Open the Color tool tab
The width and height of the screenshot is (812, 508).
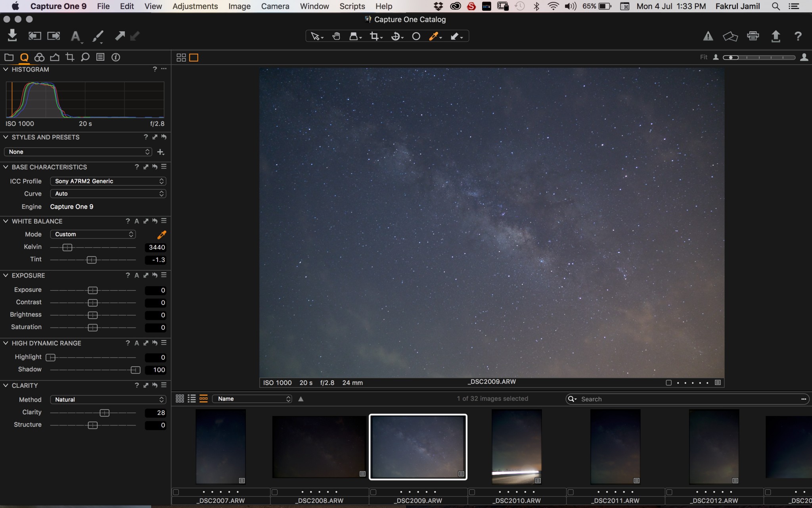pyautogui.click(x=39, y=57)
